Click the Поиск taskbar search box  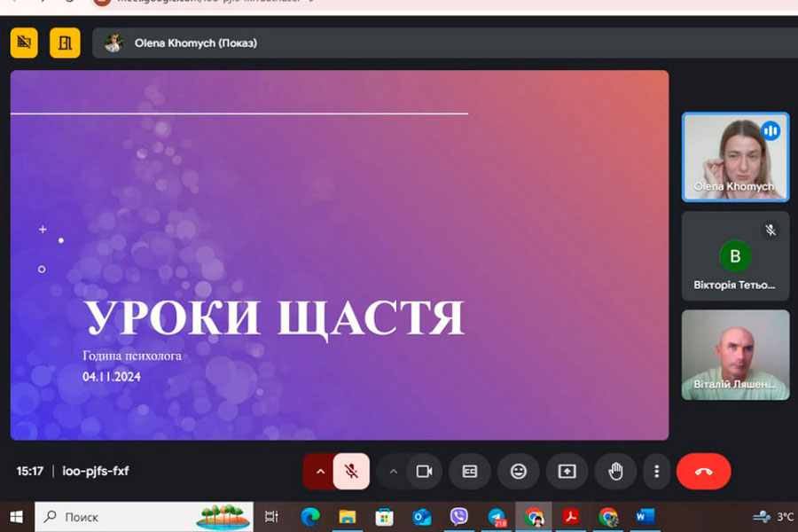click(x=144, y=517)
